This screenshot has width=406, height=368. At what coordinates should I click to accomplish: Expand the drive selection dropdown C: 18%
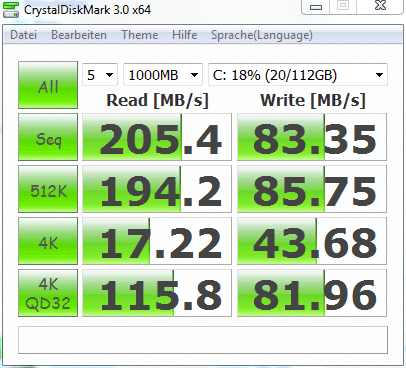click(298, 75)
